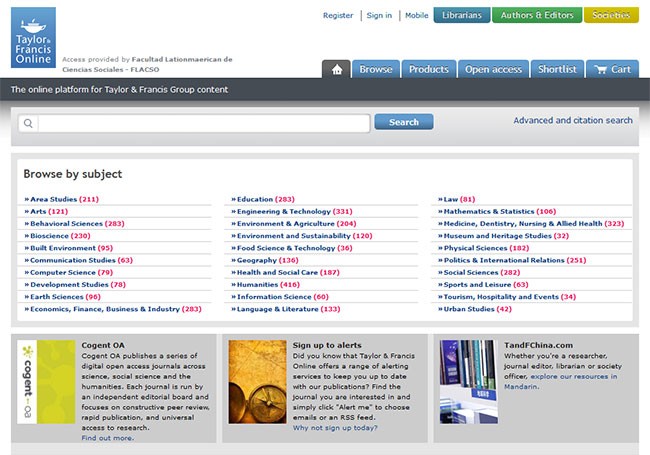The width and height of the screenshot is (650, 455).
Task: Open the Mobile link
Action: 417,15
